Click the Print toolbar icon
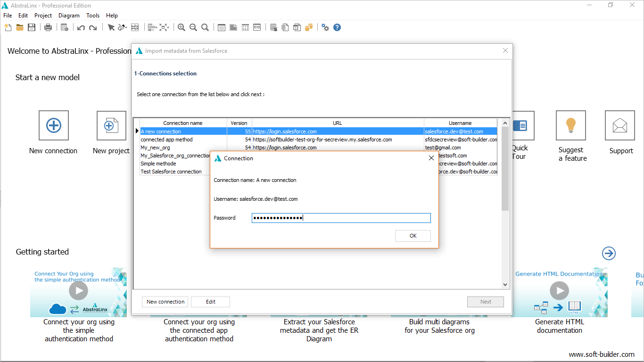Image resolution: width=644 pixels, height=362 pixels. coord(48,27)
